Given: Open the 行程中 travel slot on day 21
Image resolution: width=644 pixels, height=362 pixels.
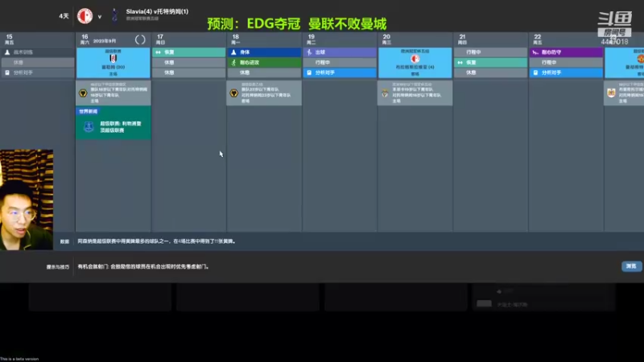Looking at the screenshot, I should (491, 52).
